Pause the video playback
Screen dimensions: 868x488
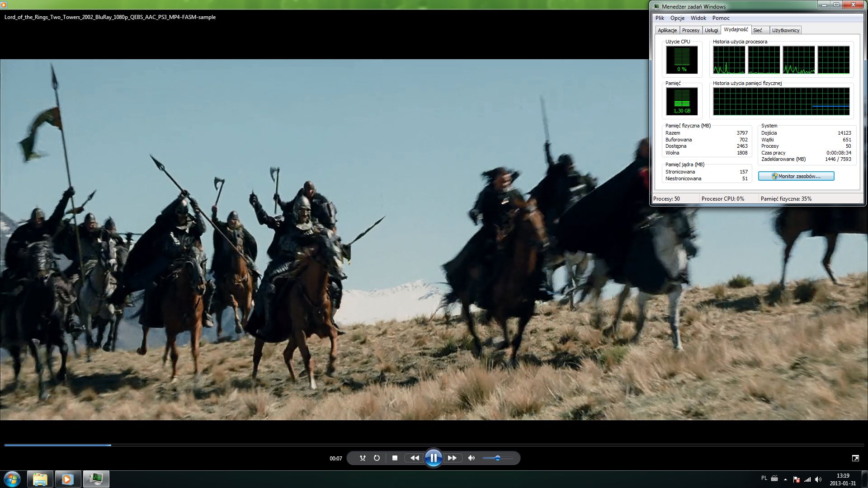(x=433, y=458)
